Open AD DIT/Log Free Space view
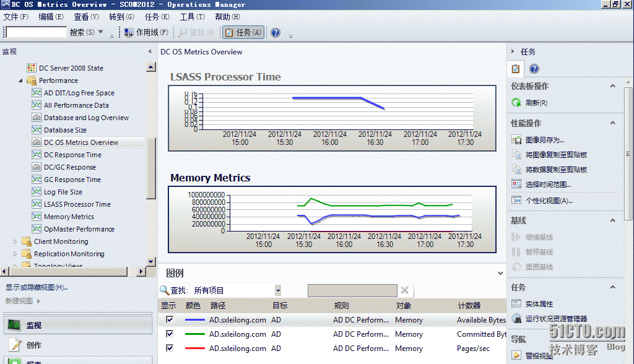The image size is (634, 364). pyautogui.click(x=79, y=93)
